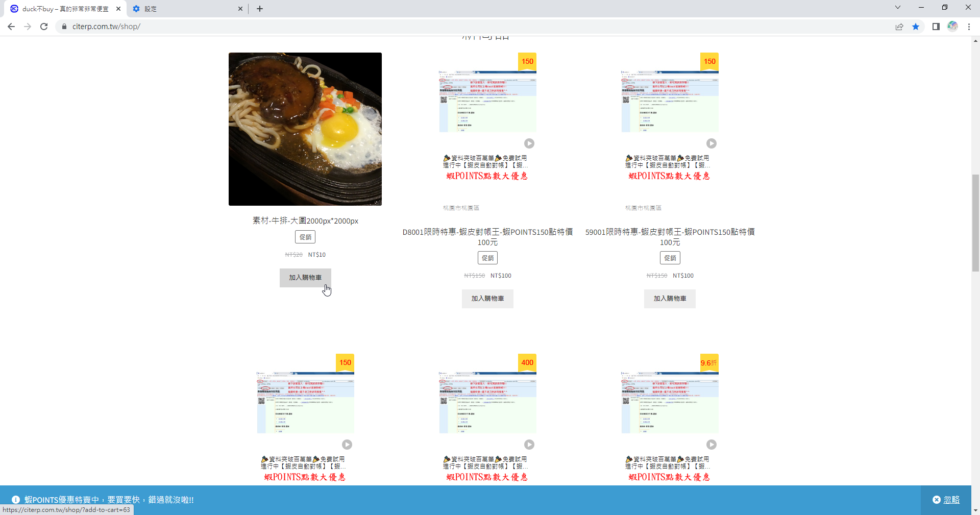
Task: Play the D8001 product video preview
Action: click(x=529, y=143)
